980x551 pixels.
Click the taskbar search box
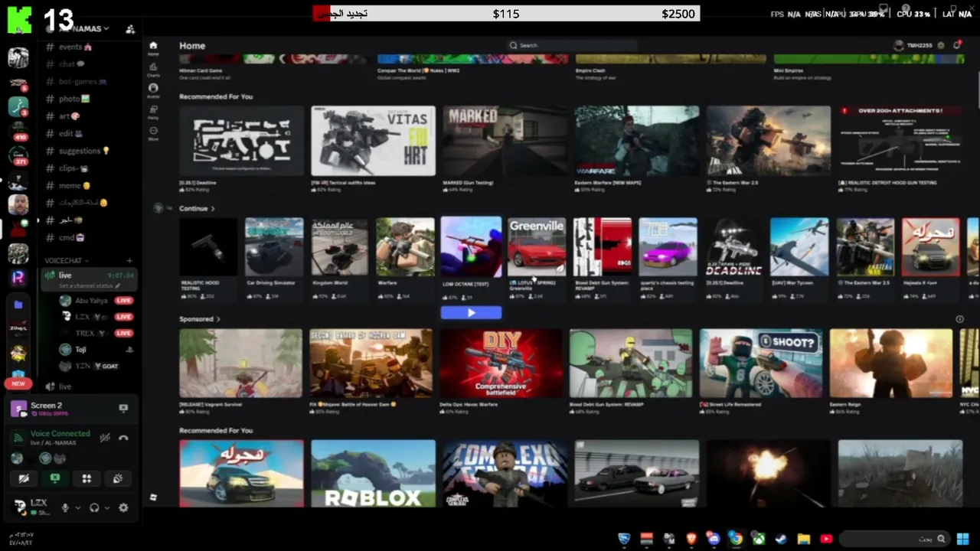click(x=894, y=539)
